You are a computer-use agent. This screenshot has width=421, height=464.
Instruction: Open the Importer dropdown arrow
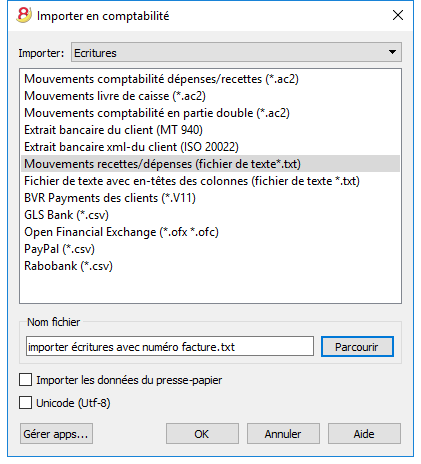click(392, 52)
